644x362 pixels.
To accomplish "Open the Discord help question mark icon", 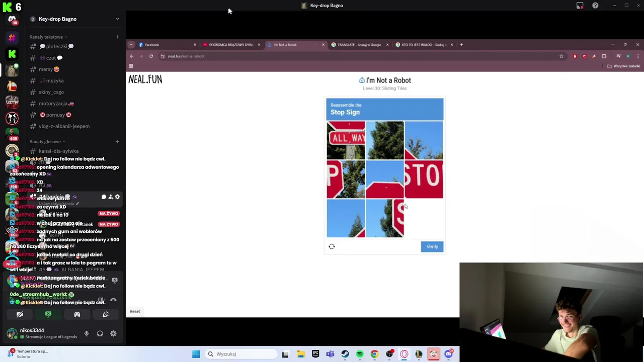I will coord(595,6).
